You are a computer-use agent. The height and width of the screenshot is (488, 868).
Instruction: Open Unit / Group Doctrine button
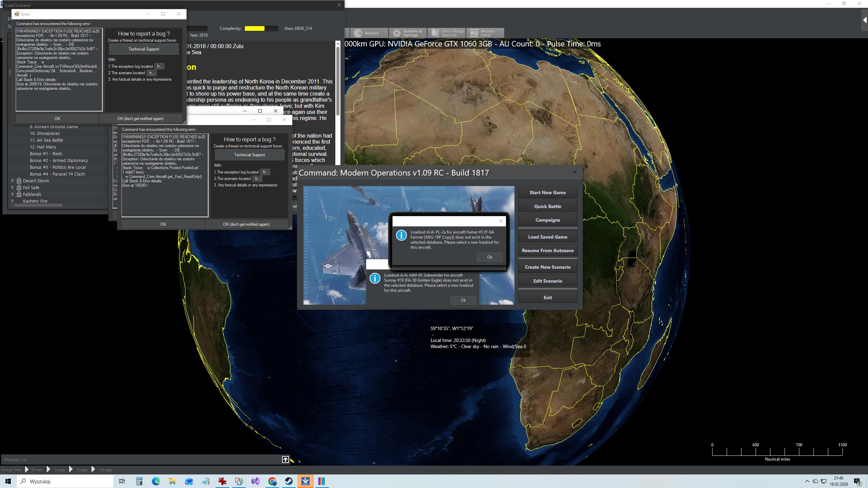pyautogui.click(x=447, y=33)
